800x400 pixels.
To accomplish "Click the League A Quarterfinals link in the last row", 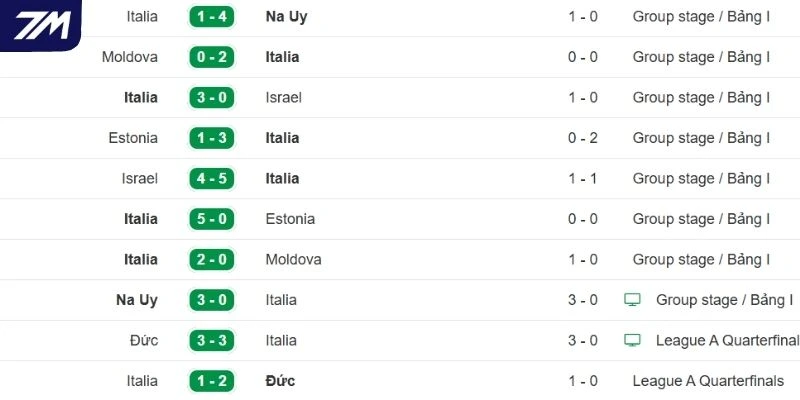I will click(708, 381).
